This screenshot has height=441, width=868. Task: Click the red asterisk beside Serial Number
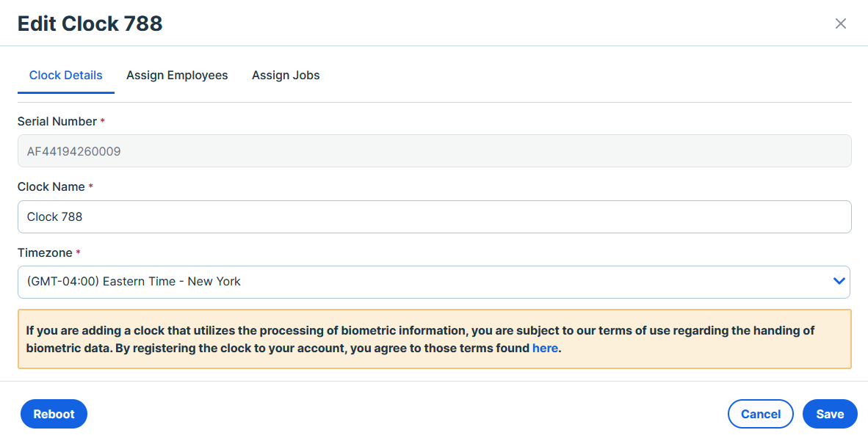[102, 120]
